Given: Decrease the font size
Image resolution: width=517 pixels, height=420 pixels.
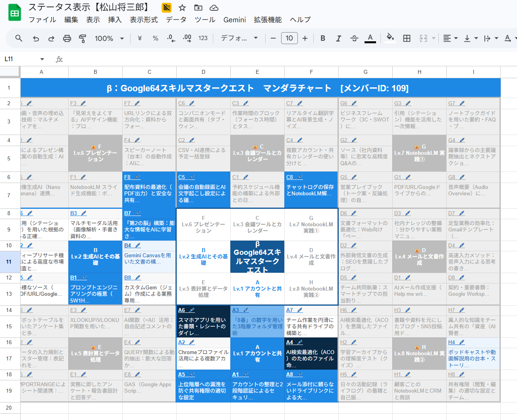Looking at the screenshot, I should [x=273, y=38].
